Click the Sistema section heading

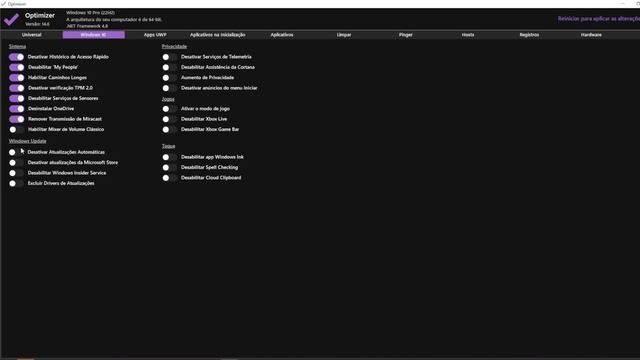[x=17, y=47]
